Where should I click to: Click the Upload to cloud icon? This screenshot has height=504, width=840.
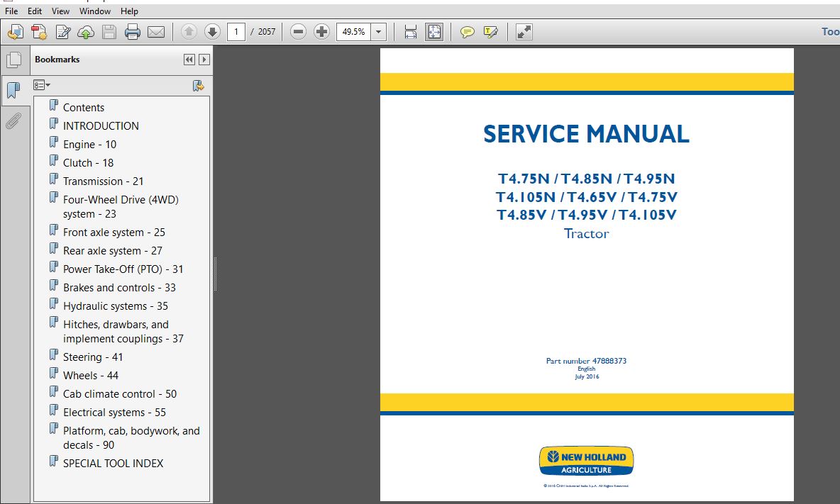pyautogui.click(x=86, y=32)
